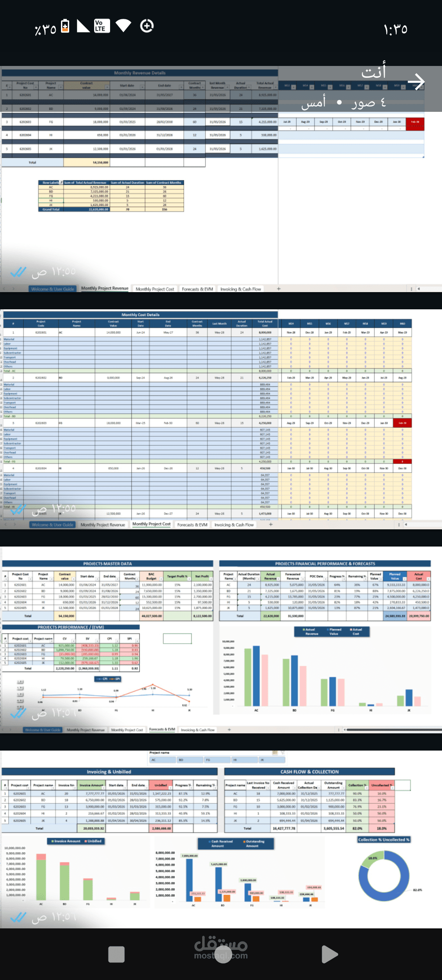Tap the Wi-Fi icon in status bar

[x=123, y=26]
